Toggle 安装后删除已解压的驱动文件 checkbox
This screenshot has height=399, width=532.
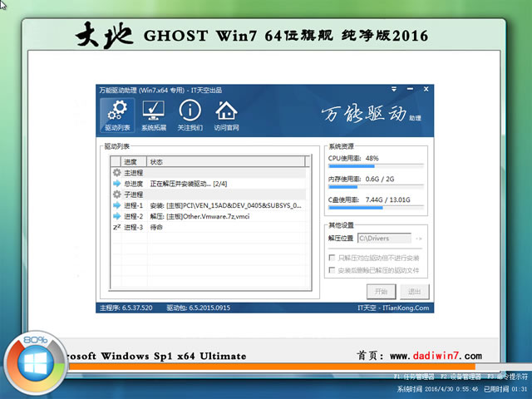(332, 270)
